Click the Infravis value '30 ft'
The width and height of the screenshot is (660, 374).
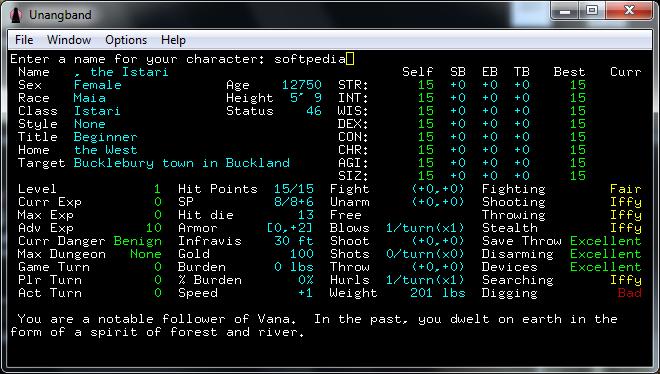click(x=294, y=241)
